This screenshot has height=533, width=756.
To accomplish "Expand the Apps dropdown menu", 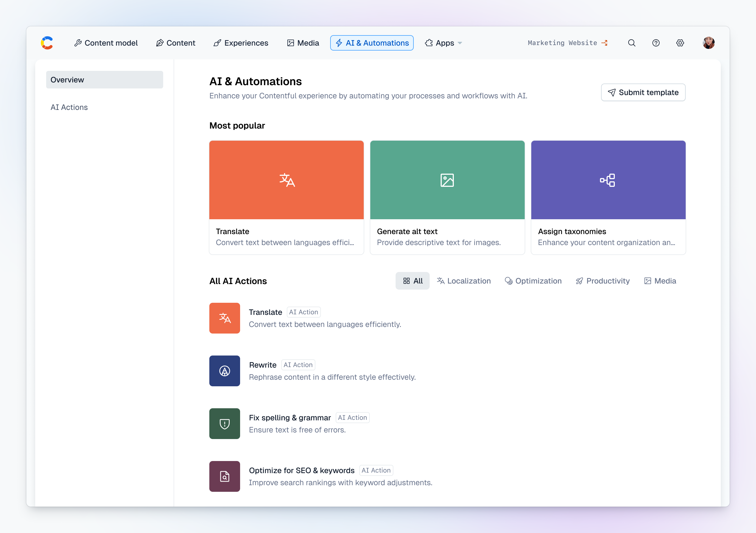I will 443,43.
